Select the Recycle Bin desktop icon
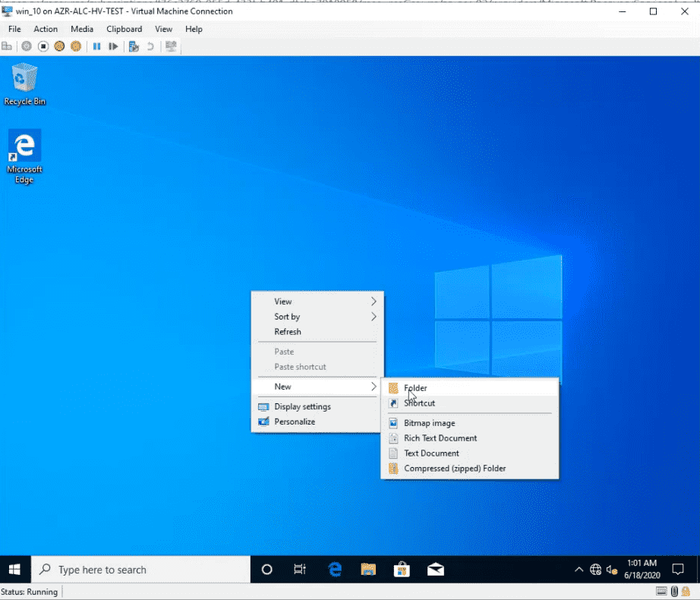Screen dimensions: 700x600 24,84
